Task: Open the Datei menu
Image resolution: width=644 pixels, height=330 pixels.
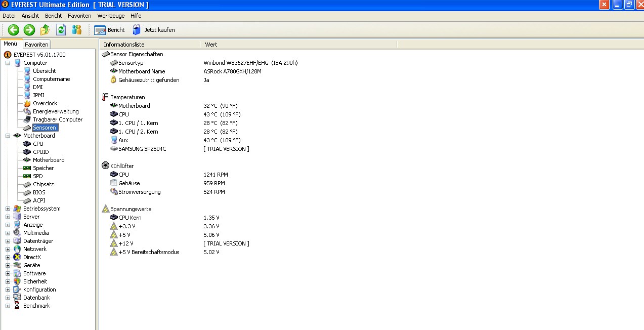Action: (x=9, y=16)
